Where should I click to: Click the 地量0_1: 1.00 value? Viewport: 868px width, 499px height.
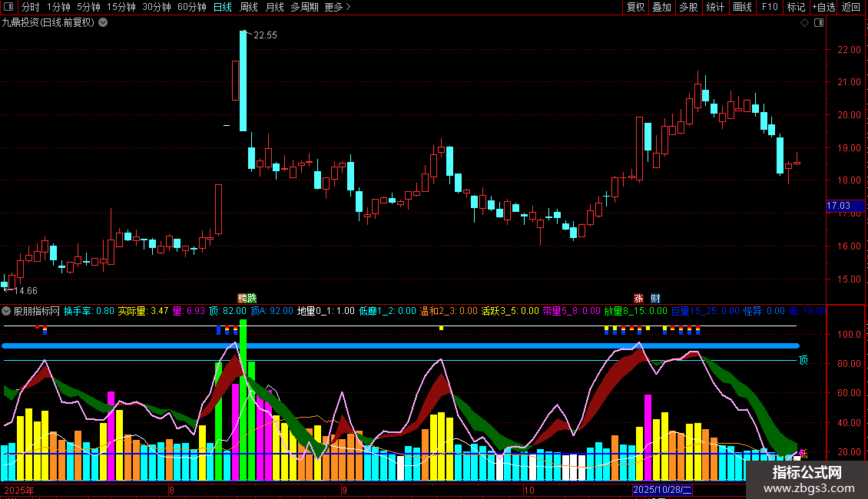326,311
